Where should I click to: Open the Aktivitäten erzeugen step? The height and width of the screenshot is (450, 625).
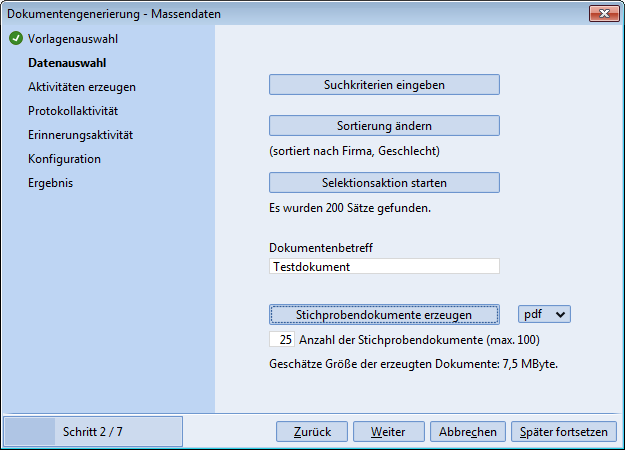tap(82, 87)
